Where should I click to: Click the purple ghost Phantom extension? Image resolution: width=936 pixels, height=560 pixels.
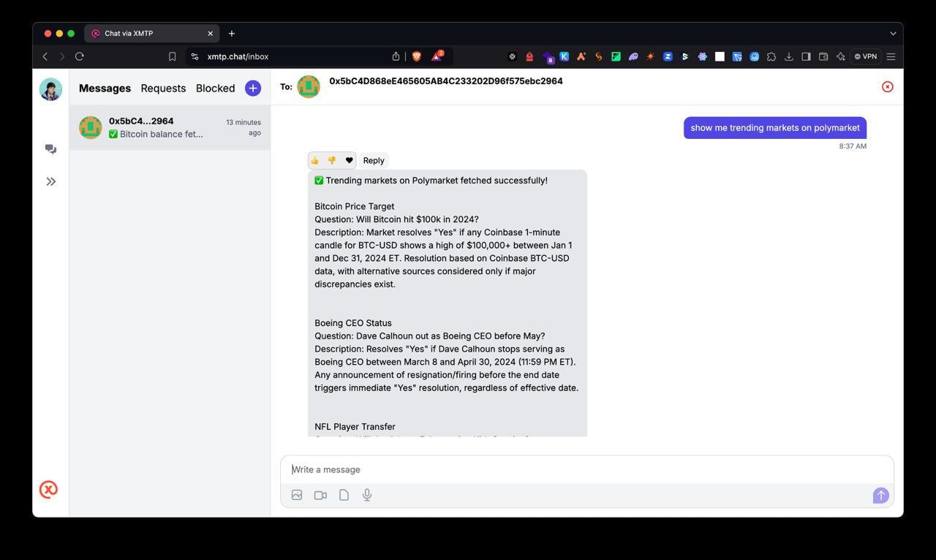click(x=633, y=56)
